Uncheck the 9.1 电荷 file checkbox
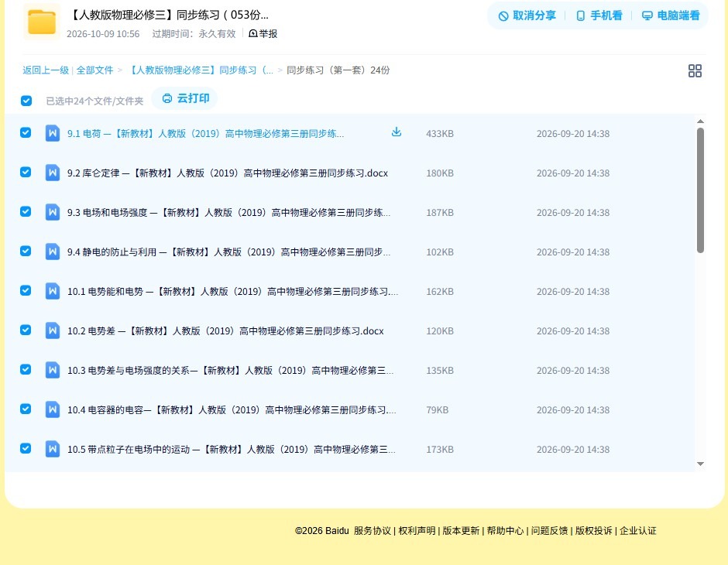This screenshot has width=728, height=565. 26,132
